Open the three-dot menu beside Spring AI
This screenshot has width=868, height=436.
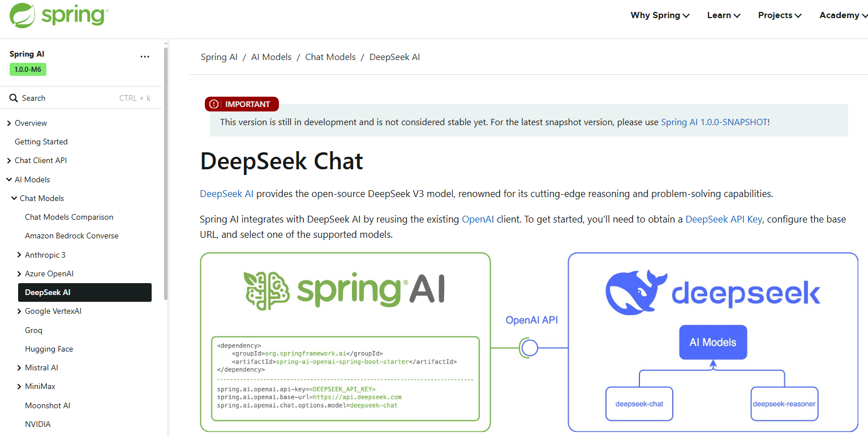pyautogui.click(x=145, y=57)
